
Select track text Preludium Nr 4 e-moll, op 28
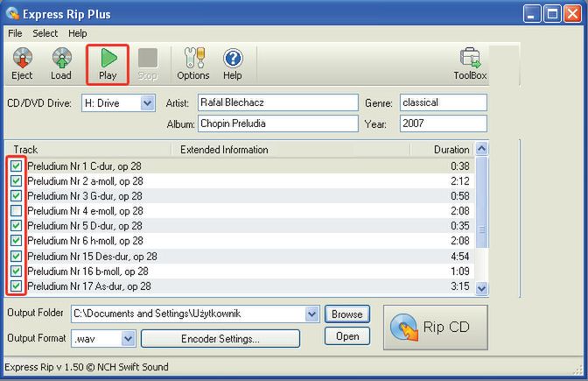[85, 211]
